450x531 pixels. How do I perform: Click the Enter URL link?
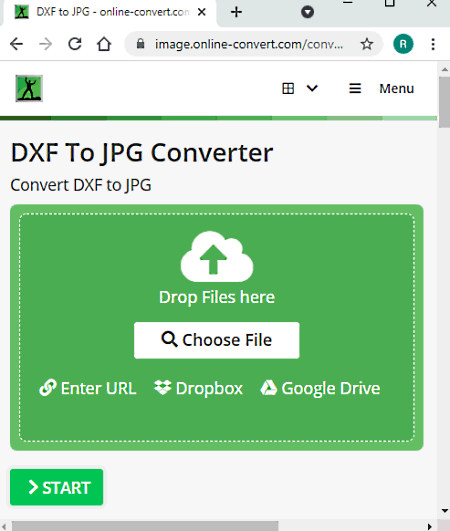[x=88, y=388]
